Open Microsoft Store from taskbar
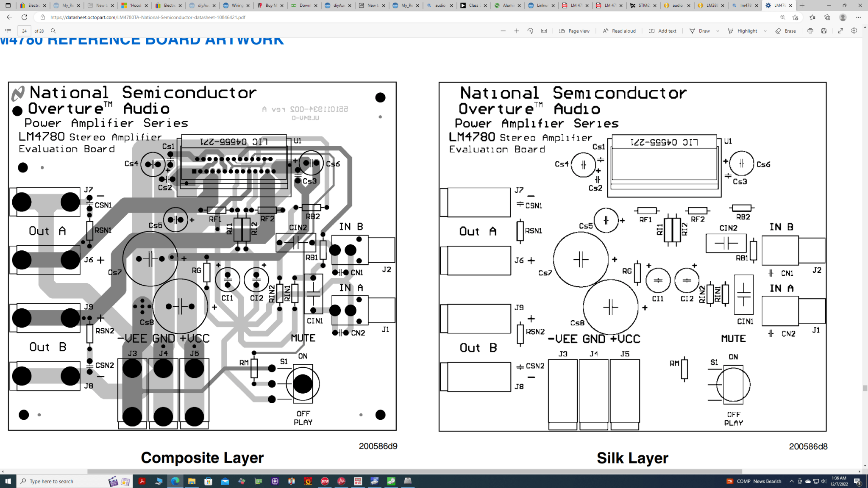The width and height of the screenshot is (868, 488). tap(208, 481)
